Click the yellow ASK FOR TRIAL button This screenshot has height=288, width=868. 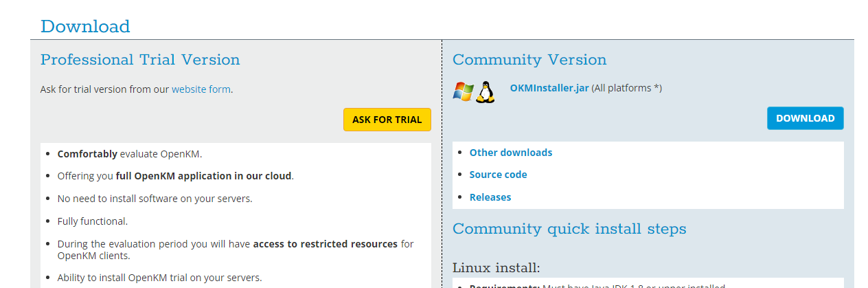click(387, 120)
